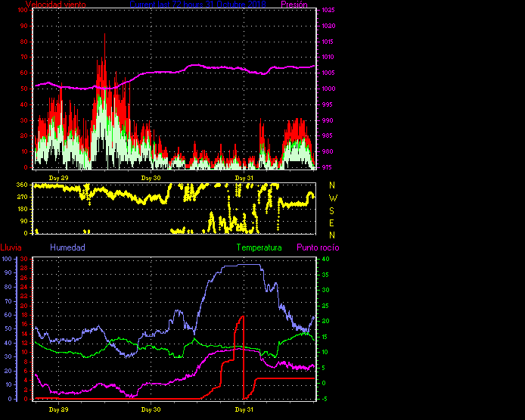
Task: Click the "360" wind direction axis value
Action: (x=22, y=185)
